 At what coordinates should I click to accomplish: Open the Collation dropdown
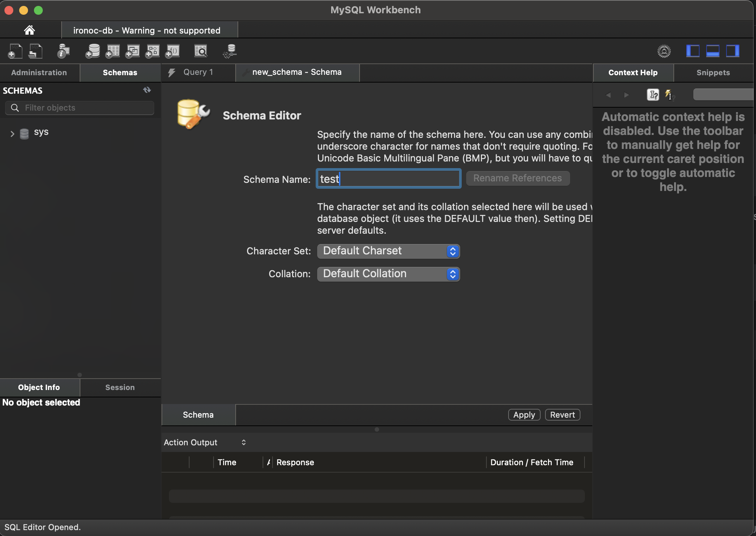(388, 274)
